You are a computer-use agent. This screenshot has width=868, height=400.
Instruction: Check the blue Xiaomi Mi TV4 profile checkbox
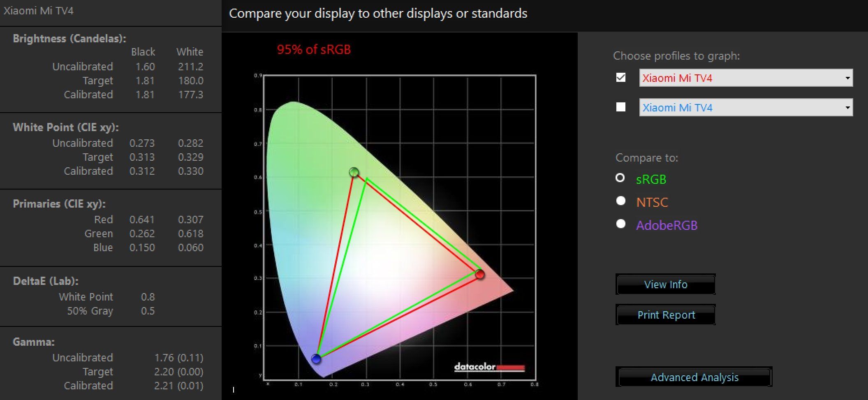tap(621, 107)
